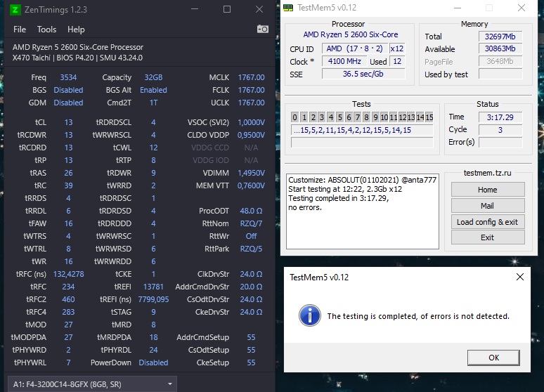The image size is (544, 392).
Task: Click the MEM VTT 0,7600V value
Action: coord(251,185)
